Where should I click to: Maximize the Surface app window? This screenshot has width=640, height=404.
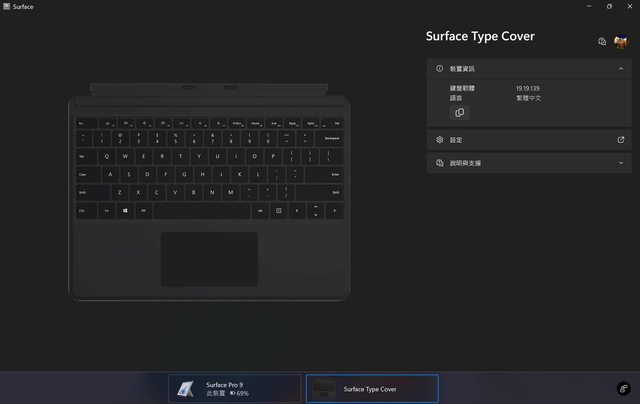(x=609, y=6)
